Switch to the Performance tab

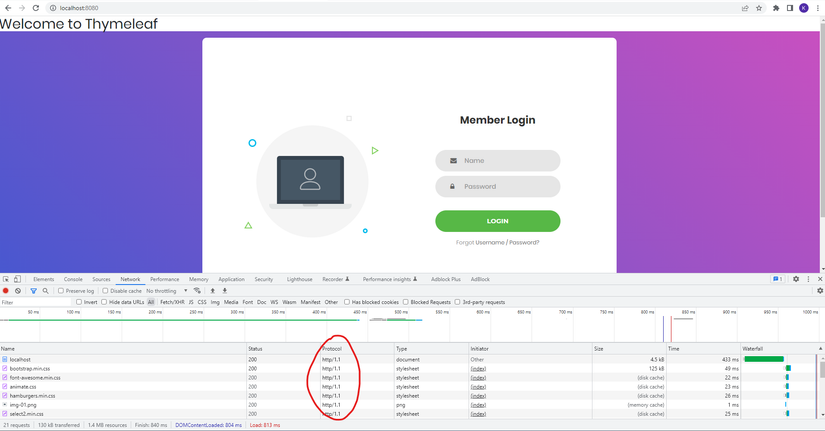click(165, 279)
